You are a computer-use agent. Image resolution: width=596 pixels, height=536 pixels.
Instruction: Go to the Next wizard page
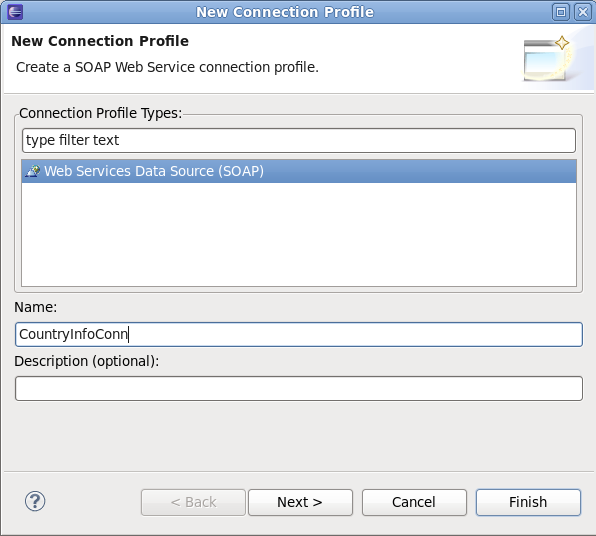300,502
